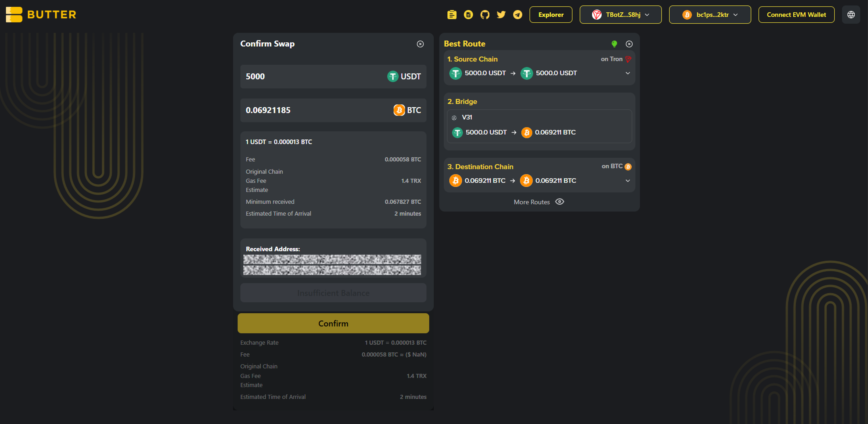Click the 0.06921185 BTC output field
Image resolution: width=868 pixels, height=424 pixels.
coord(333,110)
